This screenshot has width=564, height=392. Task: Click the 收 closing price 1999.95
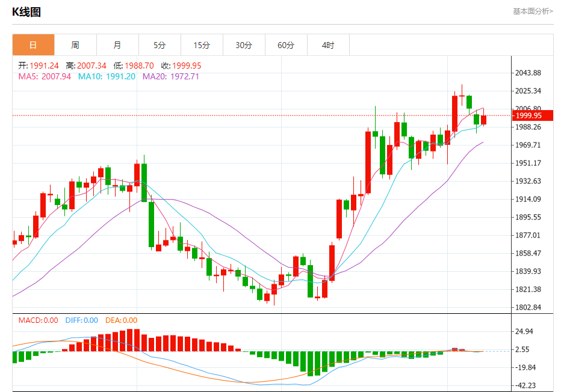(181, 66)
